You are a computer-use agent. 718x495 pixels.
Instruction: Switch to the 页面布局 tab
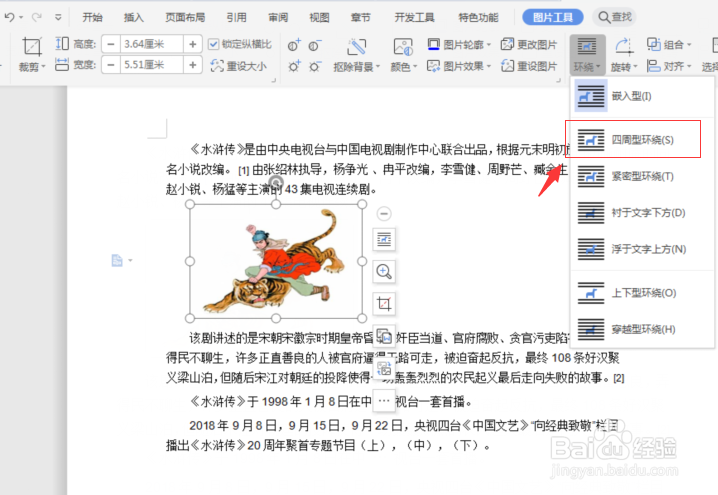[185, 17]
